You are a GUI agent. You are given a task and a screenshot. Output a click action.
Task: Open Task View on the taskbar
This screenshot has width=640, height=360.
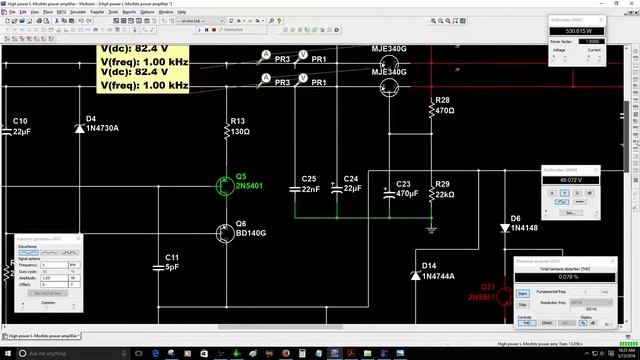(x=138, y=353)
